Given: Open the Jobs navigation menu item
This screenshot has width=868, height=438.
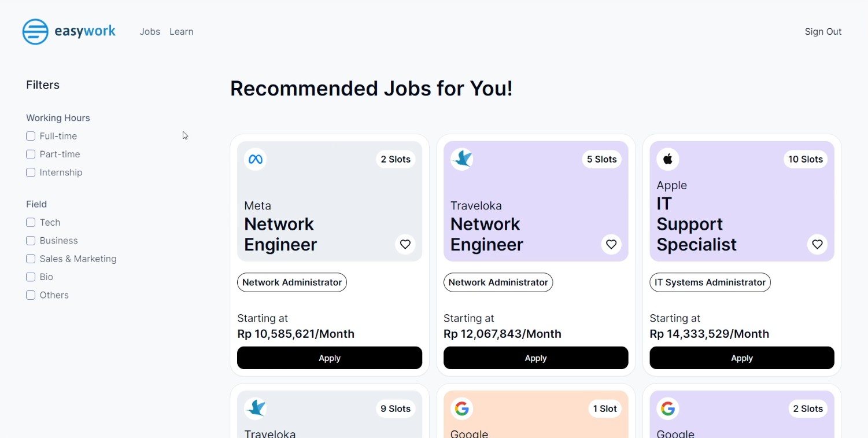Looking at the screenshot, I should tap(150, 32).
